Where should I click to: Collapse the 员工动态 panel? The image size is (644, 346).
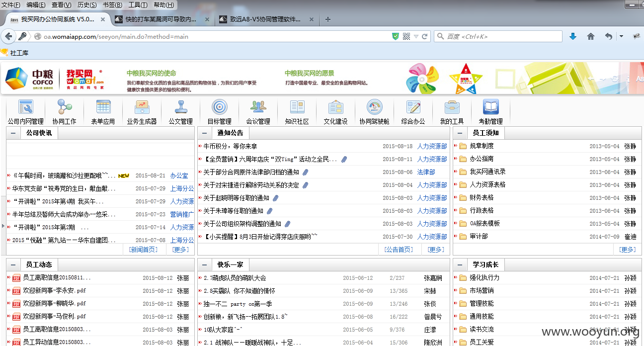pos(13,265)
